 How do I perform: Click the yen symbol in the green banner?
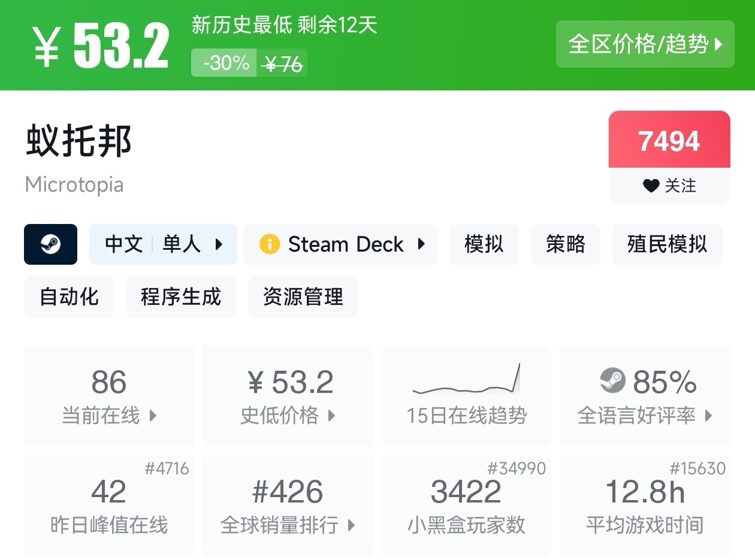tap(46, 47)
